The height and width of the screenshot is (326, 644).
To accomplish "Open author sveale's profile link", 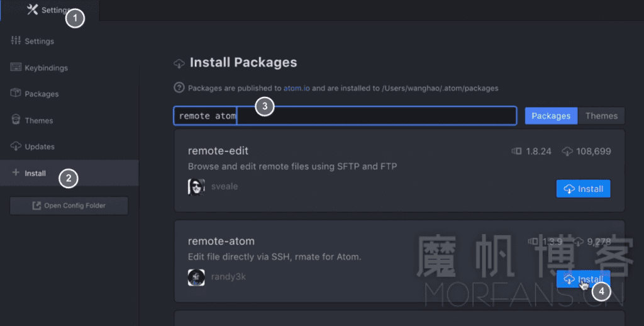I will pyautogui.click(x=225, y=187).
